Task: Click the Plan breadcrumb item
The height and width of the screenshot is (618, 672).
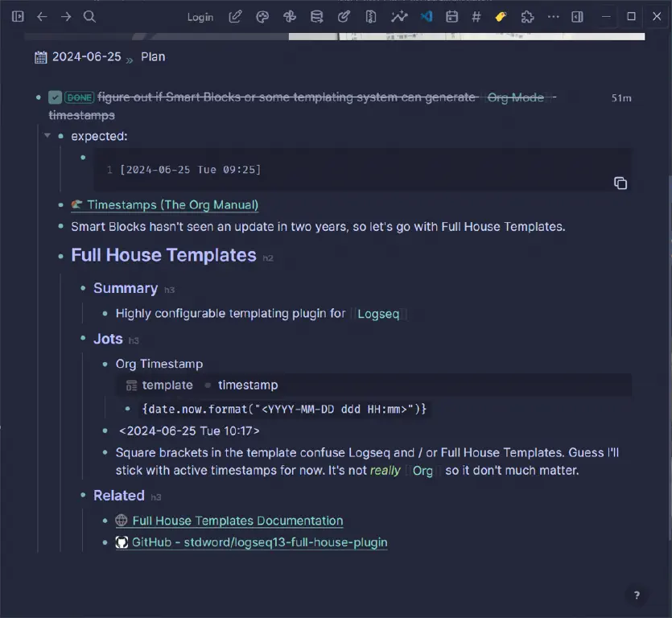Action: (x=153, y=56)
